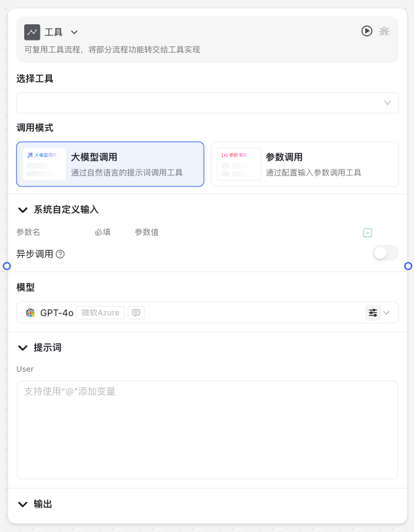Click the 参数名 column header

(28, 232)
